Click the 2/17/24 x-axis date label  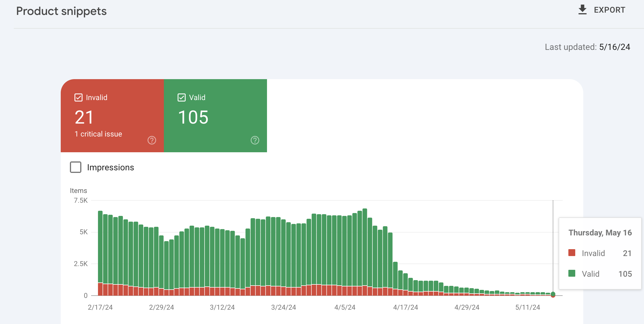pyautogui.click(x=100, y=307)
